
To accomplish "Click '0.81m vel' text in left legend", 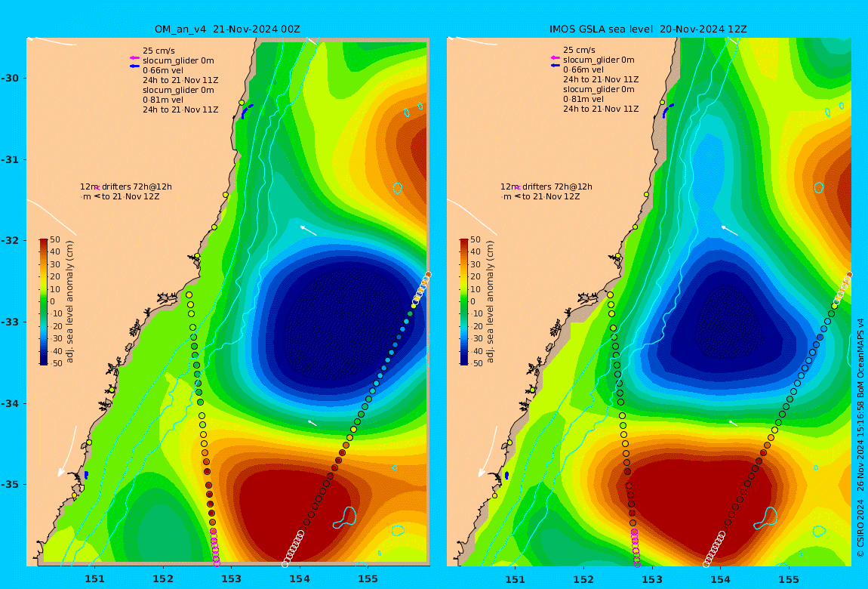I will coord(163,100).
